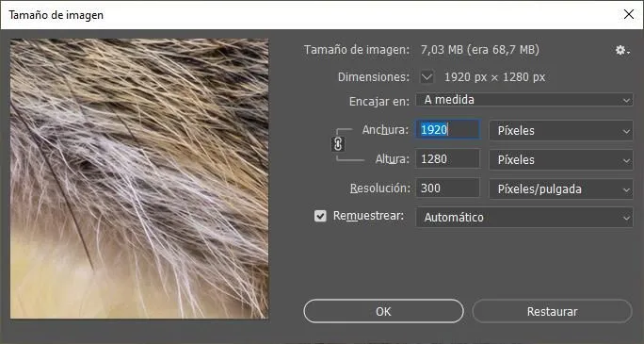Image resolution: width=644 pixels, height=344 pixels.
Task: Open the Píxeles/pulgada resolution units dropdown
Action: [561, 189]
